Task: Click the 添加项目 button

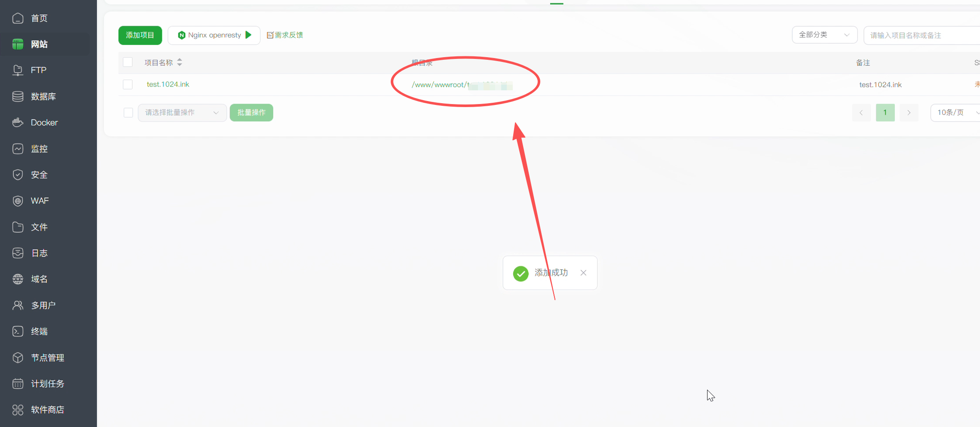Action: pos(140,35)
